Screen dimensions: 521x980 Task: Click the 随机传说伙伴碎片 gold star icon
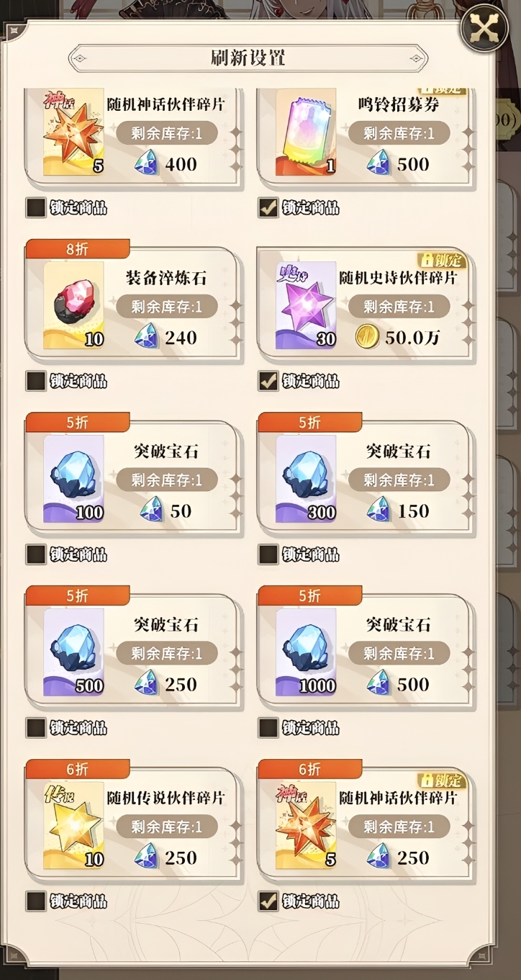pos(74,825)
